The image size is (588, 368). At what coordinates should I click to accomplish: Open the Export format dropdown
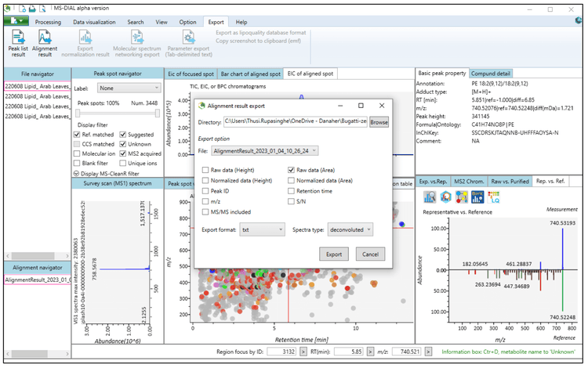(x=262, y=229)
